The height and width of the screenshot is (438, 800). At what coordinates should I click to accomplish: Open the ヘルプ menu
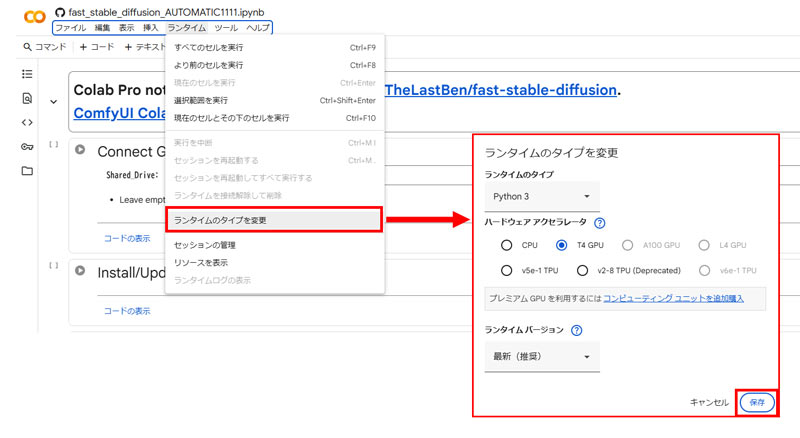point(258,28)
